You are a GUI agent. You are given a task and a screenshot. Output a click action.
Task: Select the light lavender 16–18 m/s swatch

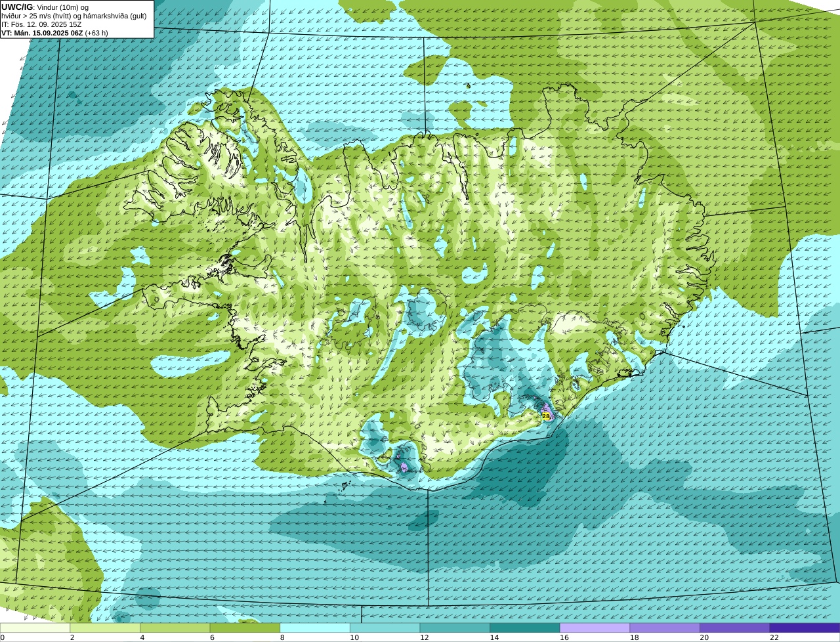tap(595, 628)
